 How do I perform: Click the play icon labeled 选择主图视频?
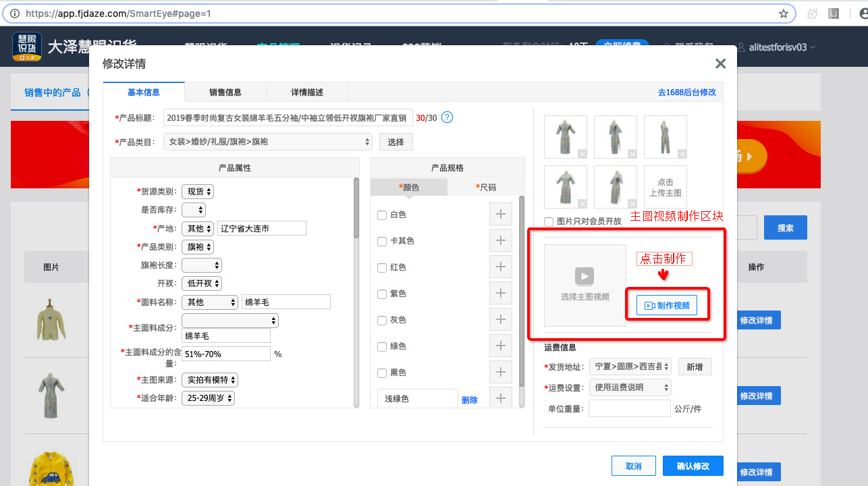click(585, 276)
